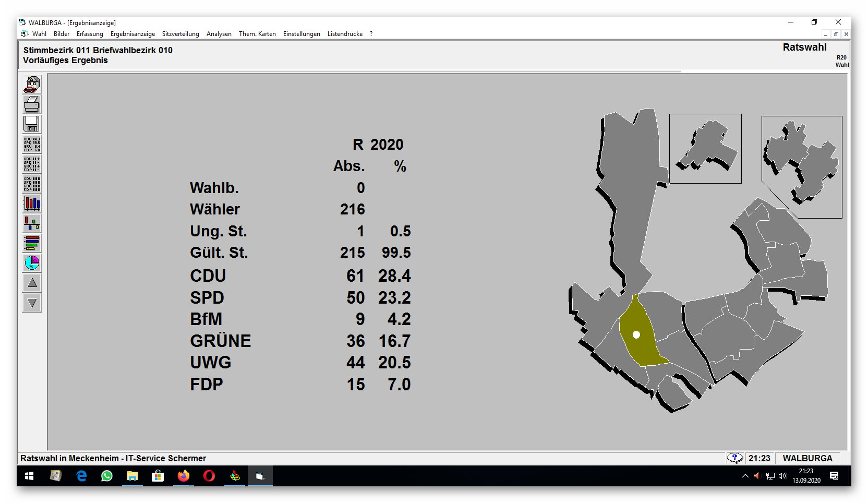Click the active WALBURGA taskbar icon

(260, 476)
